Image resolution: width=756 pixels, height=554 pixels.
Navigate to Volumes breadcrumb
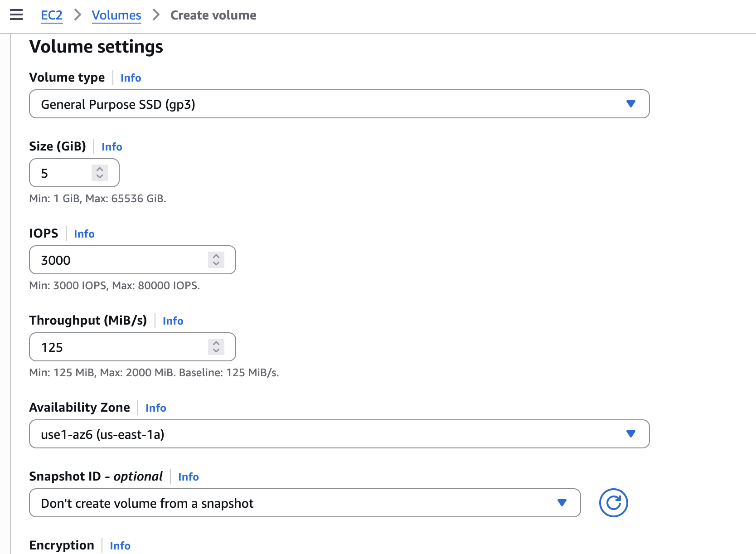pos(116,15)
